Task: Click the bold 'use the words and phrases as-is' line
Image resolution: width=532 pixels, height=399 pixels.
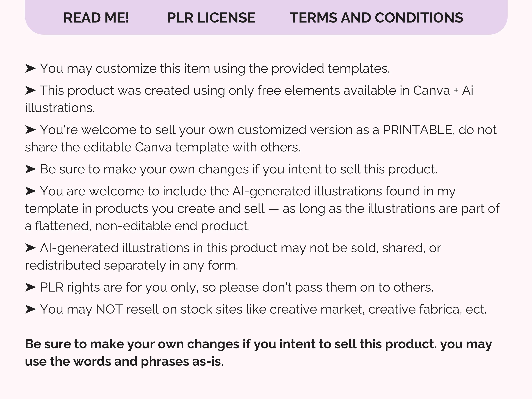Action: point(124,362)
